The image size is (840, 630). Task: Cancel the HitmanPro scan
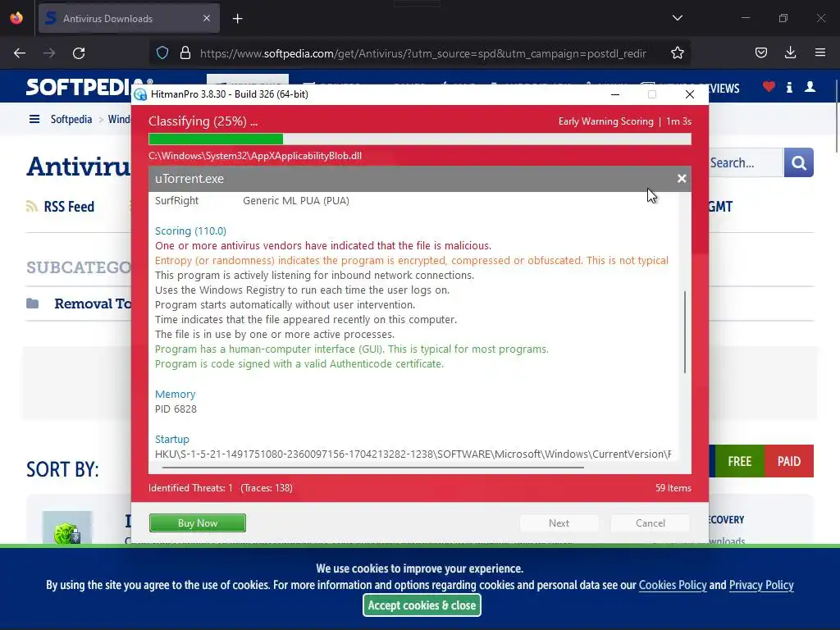pyautogui.click(x=651, y=523)
